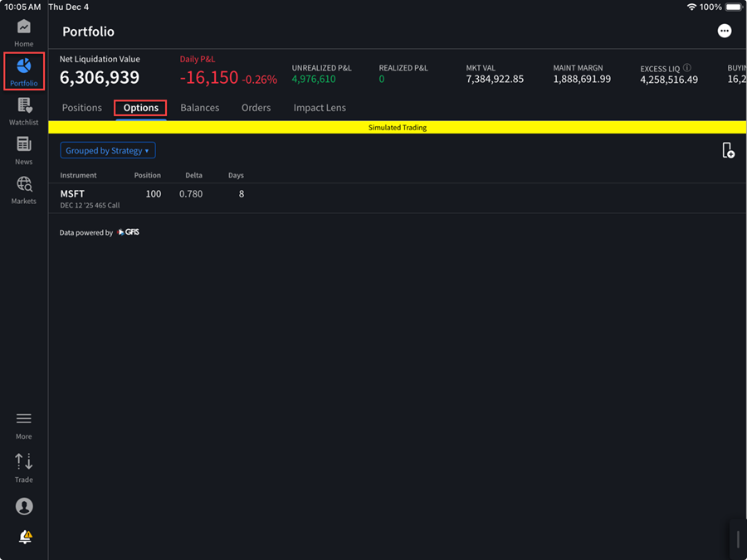Open the Watchlist sidebar icon
The width and height of the screenshot is (747, 560).
point(23,110)
